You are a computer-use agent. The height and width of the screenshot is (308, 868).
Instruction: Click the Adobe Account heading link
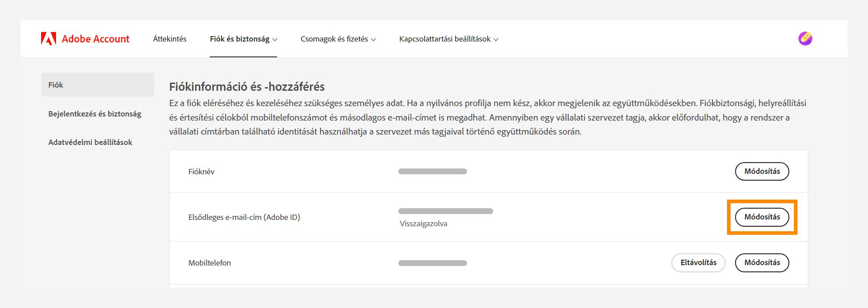click(95, 38)
